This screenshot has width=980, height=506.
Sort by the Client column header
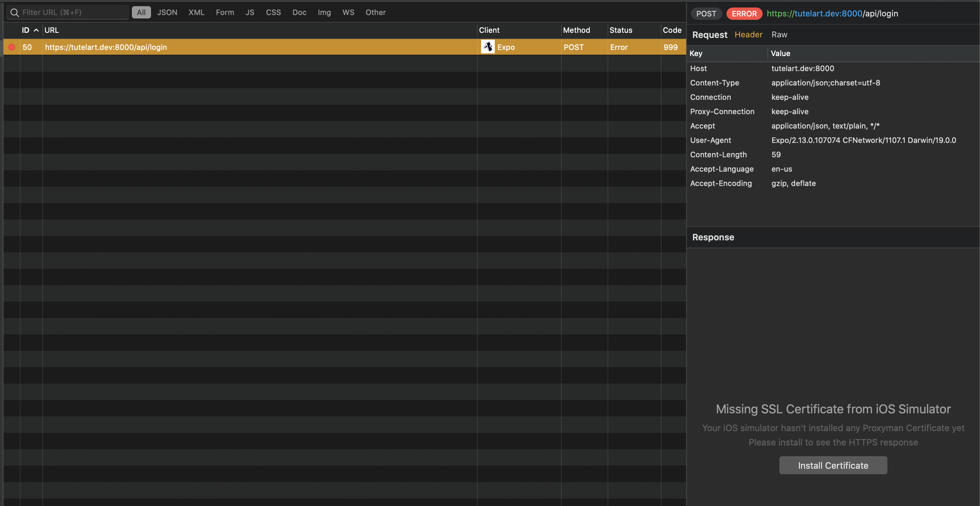pyautogui.click(x=489, y=30)
